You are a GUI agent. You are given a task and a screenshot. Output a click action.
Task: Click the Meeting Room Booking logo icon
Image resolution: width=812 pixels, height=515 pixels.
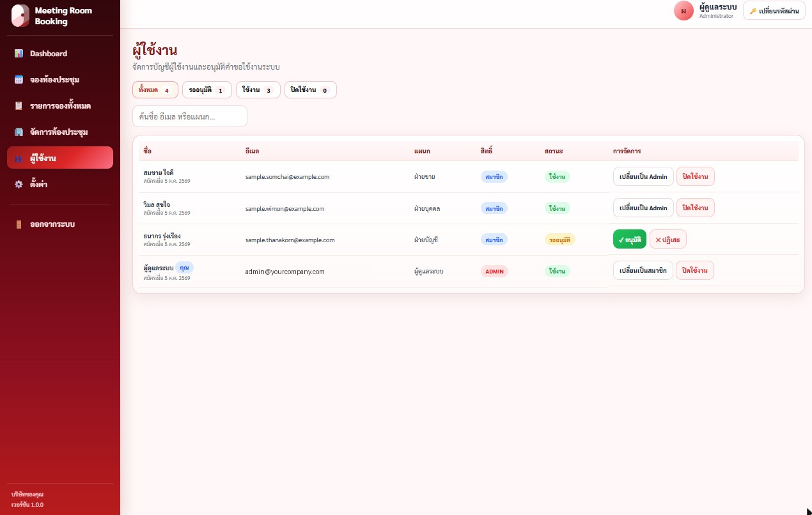20,16
